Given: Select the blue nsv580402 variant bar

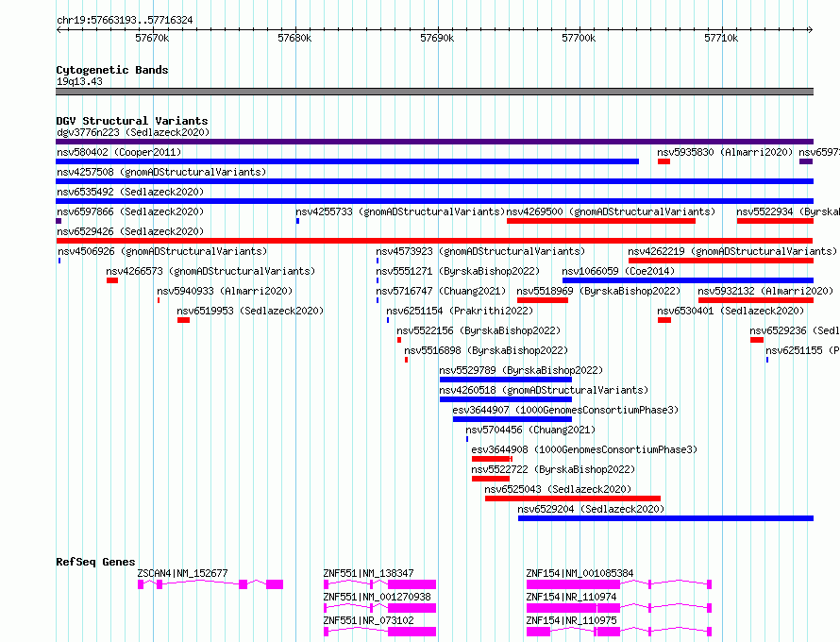Looking at the screenshot, I should point(347,161).
